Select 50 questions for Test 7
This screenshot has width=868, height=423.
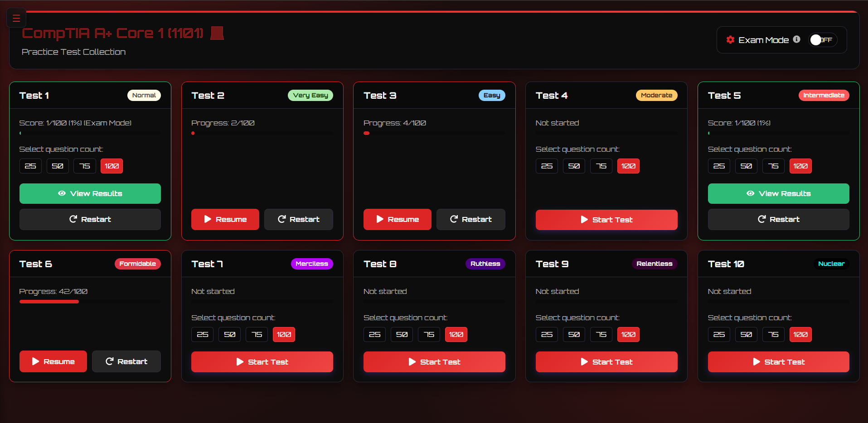point(229,335)
